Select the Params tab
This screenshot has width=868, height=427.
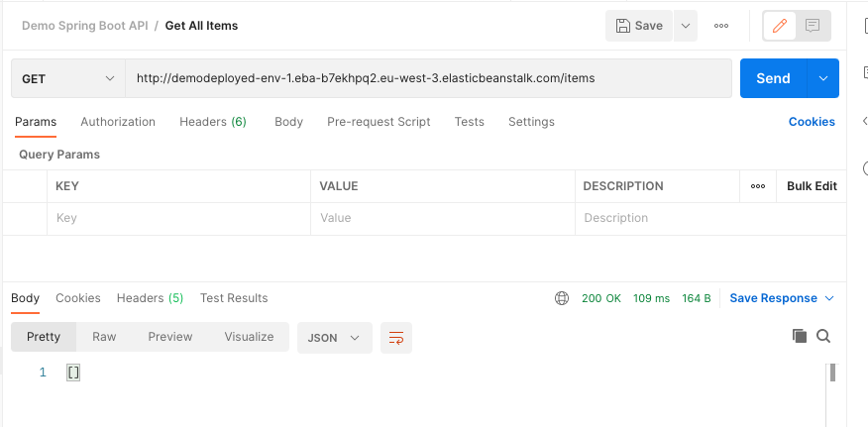(x=36, y=122)
